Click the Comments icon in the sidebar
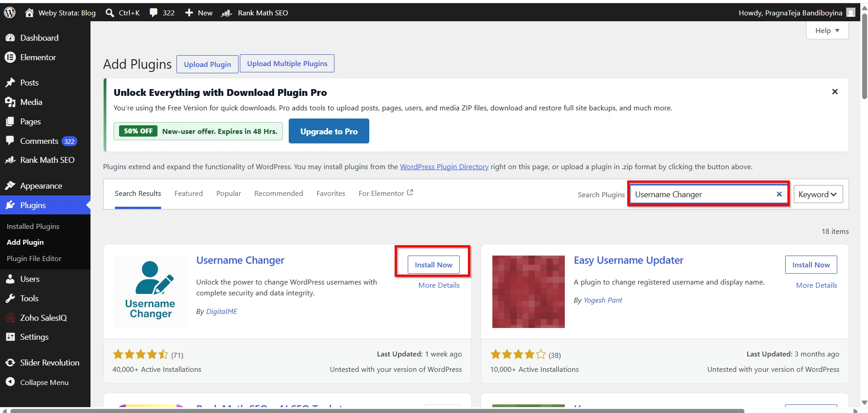The image size is (868, 413). pos(10,141)
